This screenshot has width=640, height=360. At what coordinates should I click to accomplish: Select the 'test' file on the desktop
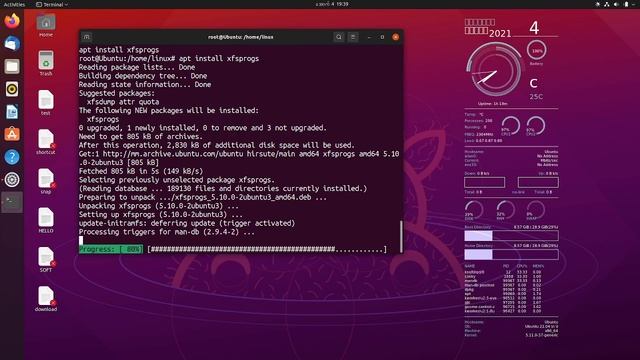pos(46,102)
